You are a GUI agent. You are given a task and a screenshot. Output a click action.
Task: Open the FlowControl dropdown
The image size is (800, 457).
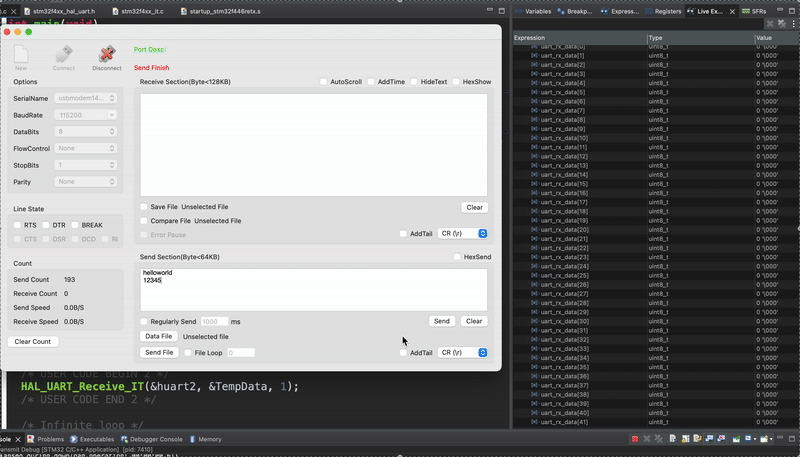click(x=86, y=148)
